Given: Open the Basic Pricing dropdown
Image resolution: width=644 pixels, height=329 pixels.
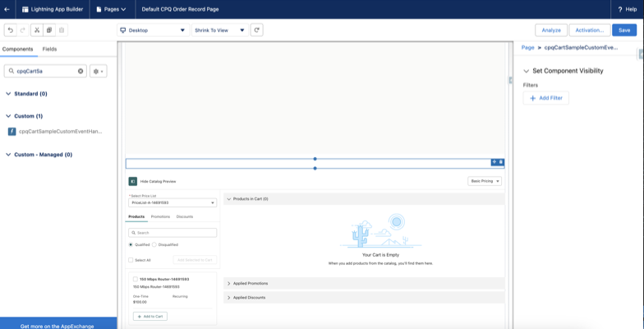Looking at the screenshot, I should 485,181.
